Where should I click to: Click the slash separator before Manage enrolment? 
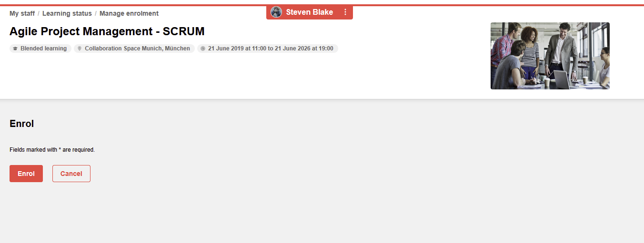pos(96,13)
